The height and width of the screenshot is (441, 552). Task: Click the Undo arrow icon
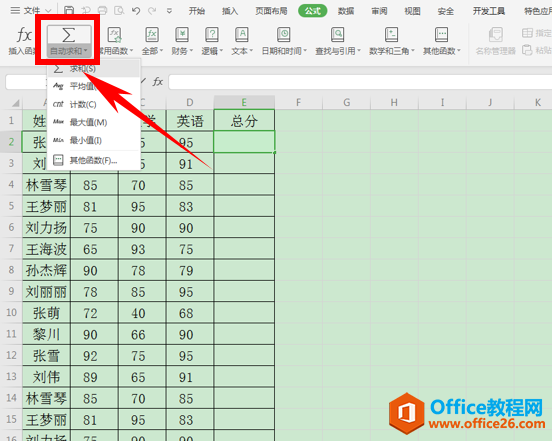(136, 11)
